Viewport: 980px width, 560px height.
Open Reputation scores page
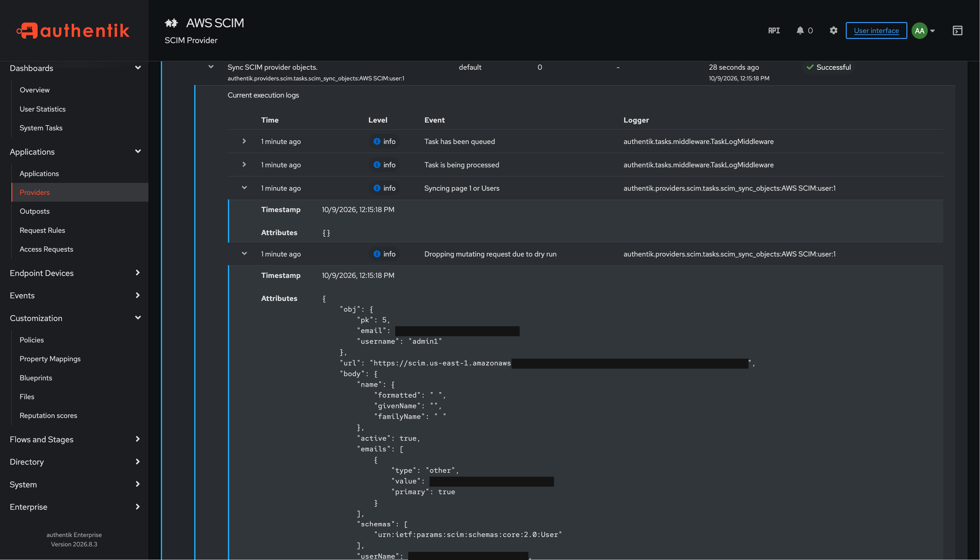[48, 416]
